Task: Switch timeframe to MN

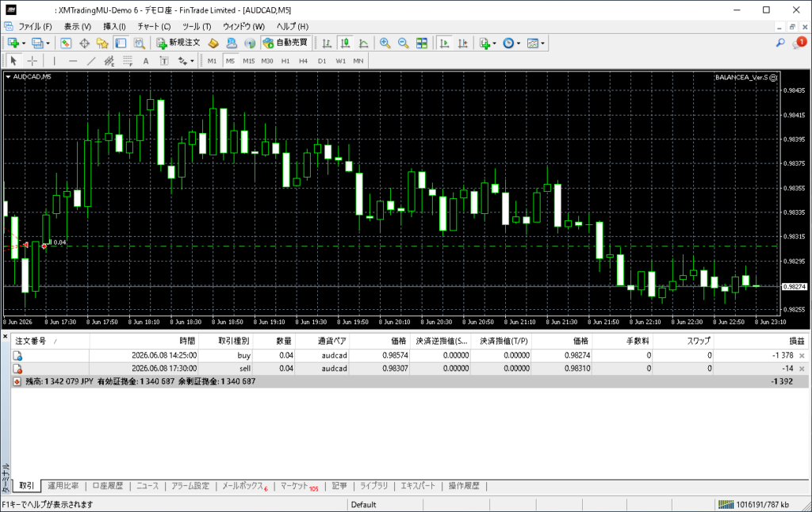Action: [x=358, y=60]
